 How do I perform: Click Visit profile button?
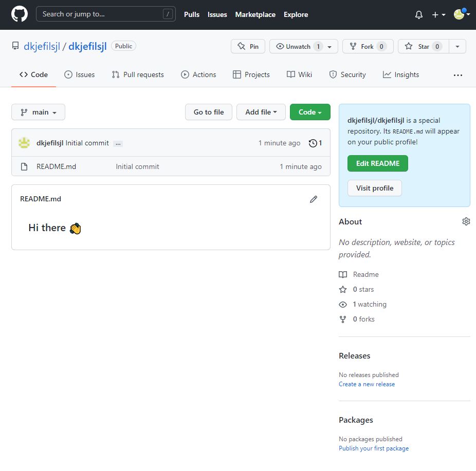click(375, 188)
